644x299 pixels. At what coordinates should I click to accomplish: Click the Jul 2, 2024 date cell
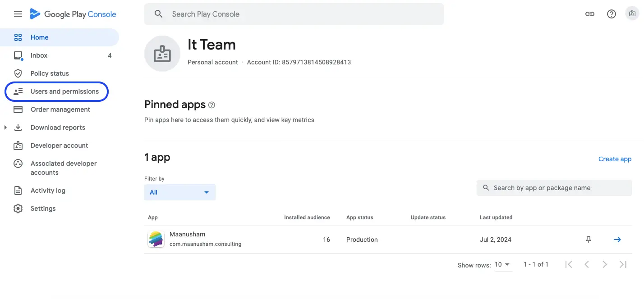pos(496,240)
